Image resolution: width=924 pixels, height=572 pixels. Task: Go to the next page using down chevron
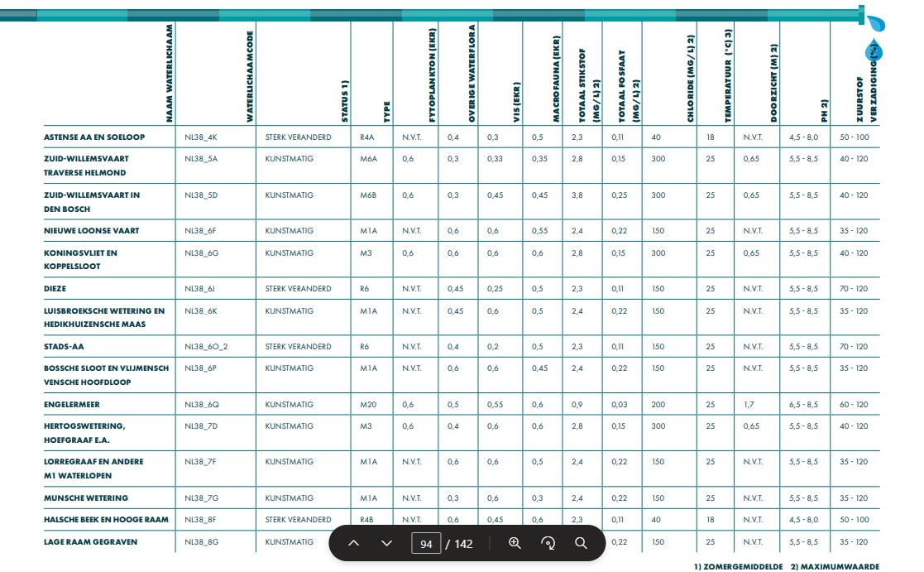click(386, 543)
